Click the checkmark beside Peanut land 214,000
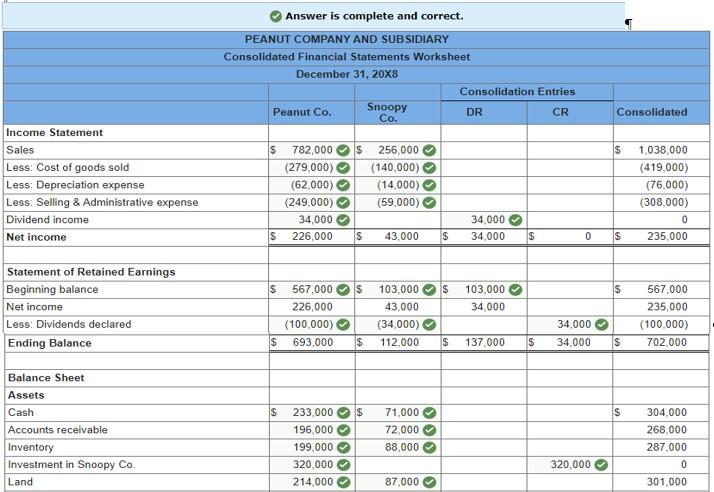This screenshot has height=492, width=714. point(343,482)
